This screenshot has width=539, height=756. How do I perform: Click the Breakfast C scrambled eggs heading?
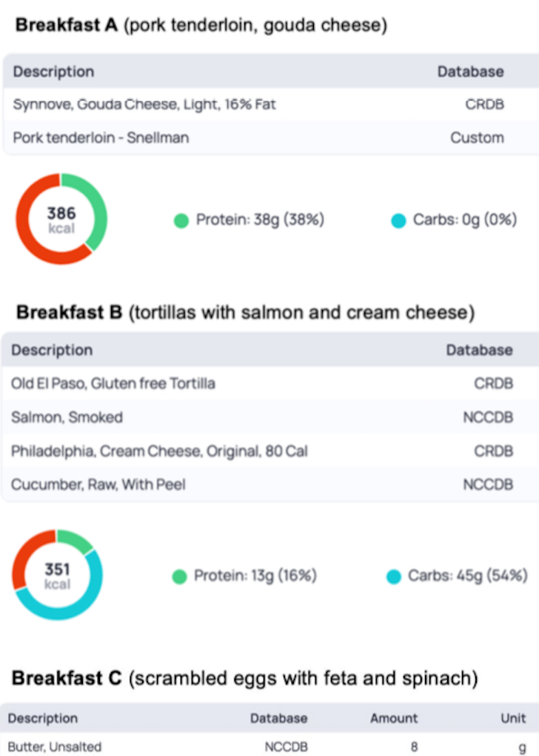point(245,678)
